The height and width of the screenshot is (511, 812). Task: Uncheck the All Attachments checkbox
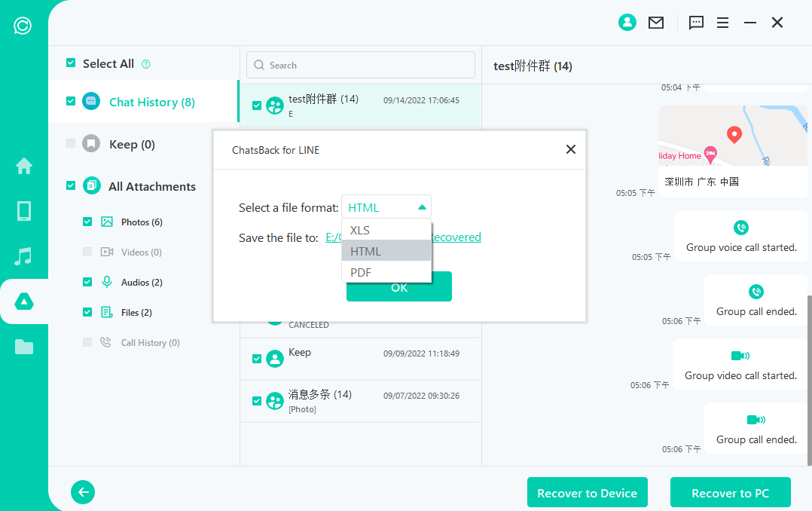[x=71, y=185]
